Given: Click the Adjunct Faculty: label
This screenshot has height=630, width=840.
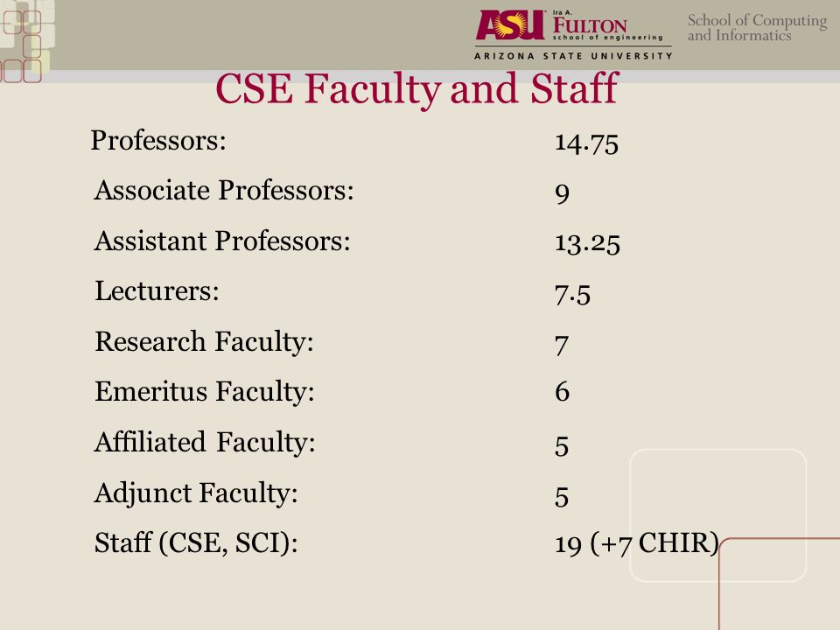Looking at the screenshot, I should (196, 493).
